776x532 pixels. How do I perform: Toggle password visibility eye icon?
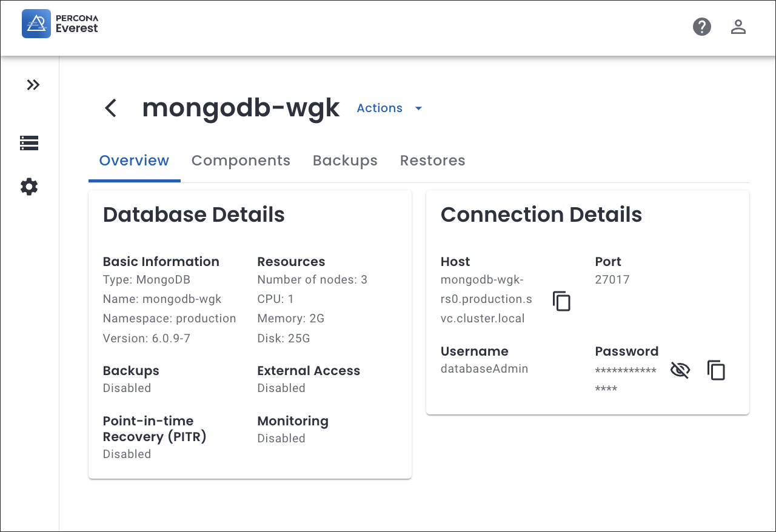680,370
